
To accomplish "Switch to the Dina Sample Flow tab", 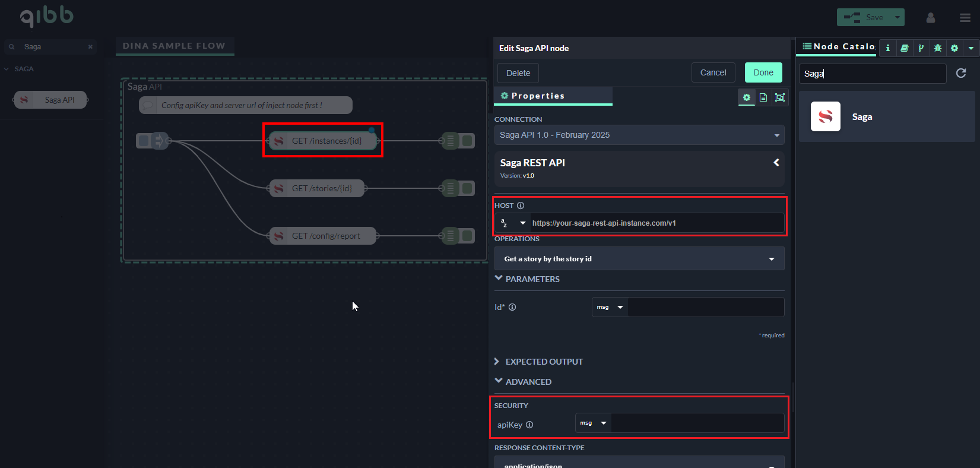I will [174, 46].
